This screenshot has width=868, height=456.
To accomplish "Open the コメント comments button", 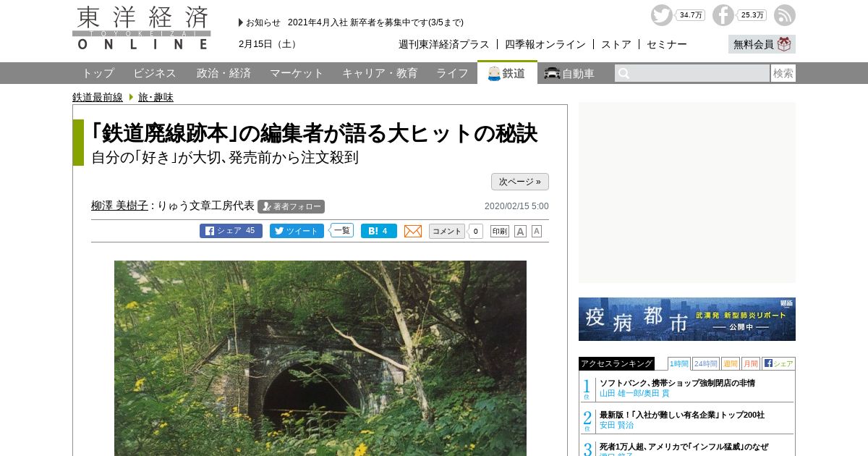I will pyautogui.click(x=447, y=231).
